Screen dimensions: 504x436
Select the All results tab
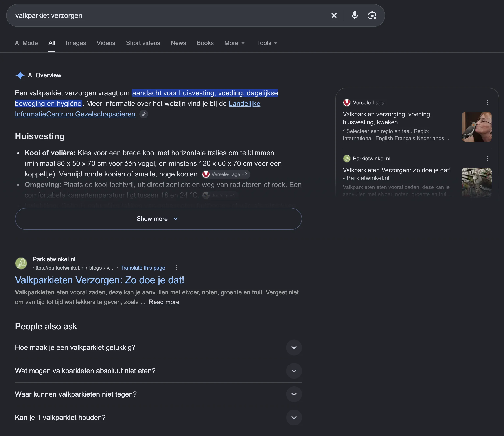[52, 43]
